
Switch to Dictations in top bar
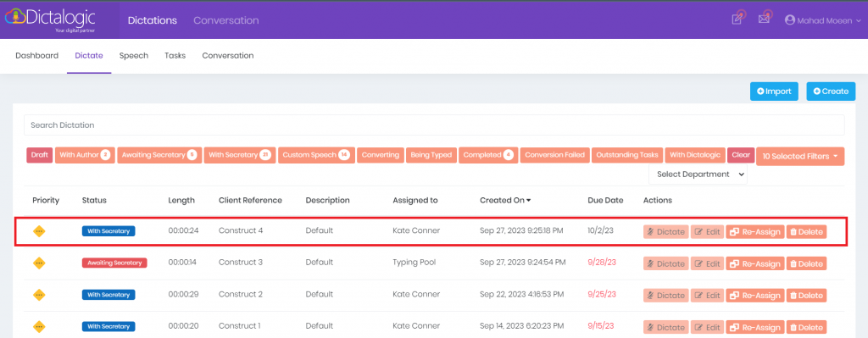tap(153, 20)
